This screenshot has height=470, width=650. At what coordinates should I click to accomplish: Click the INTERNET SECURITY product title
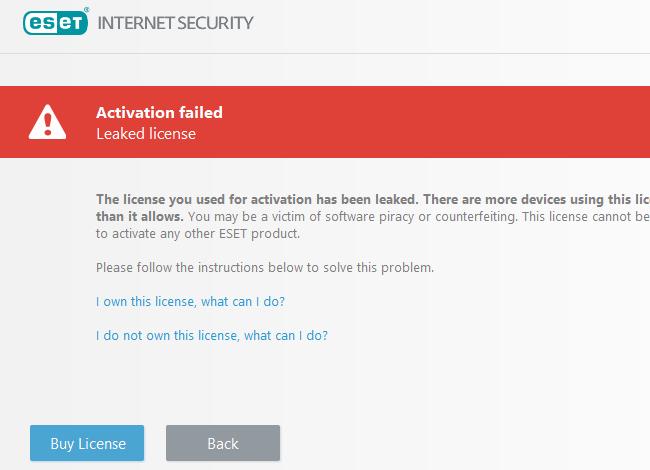coord(175,23)
